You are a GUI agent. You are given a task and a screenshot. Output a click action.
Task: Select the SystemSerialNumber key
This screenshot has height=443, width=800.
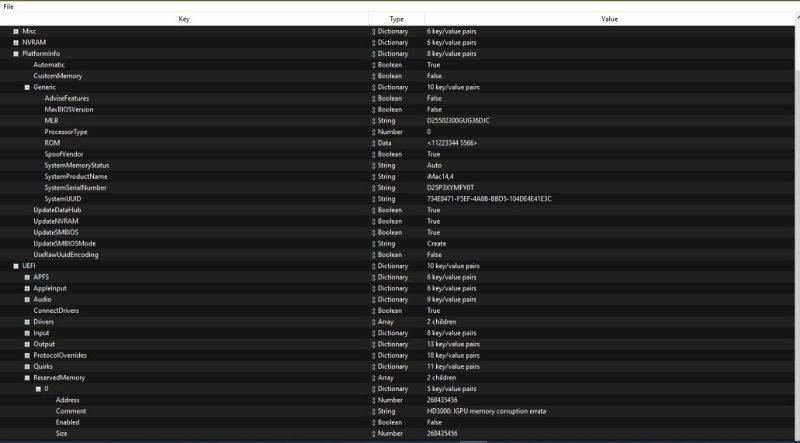coord(76,188)
